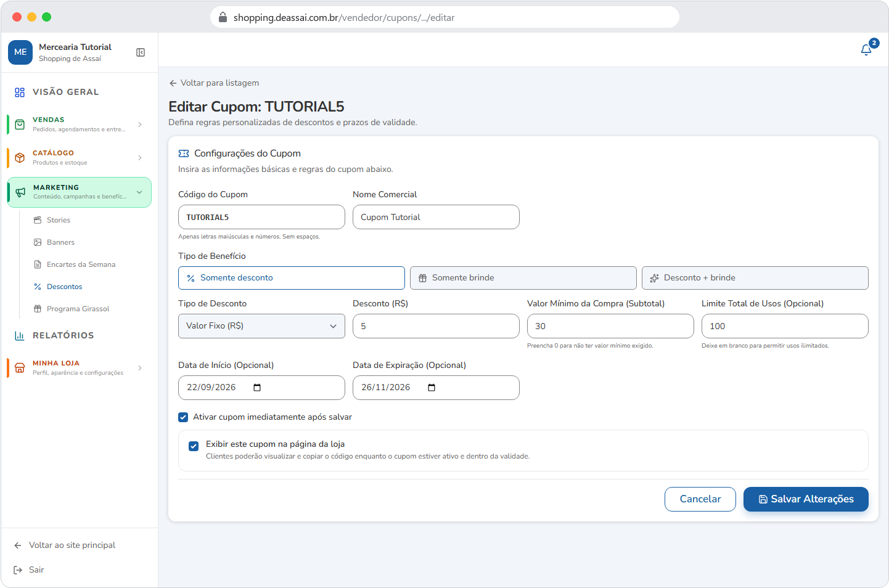Uncheck Ativar cupom imediatamente após salvar
889x588 pixels.
click(x=183, y=417)
